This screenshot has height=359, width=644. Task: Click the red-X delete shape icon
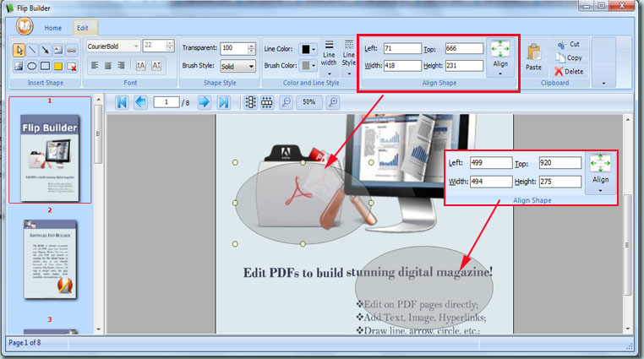[x=72, y=66]
